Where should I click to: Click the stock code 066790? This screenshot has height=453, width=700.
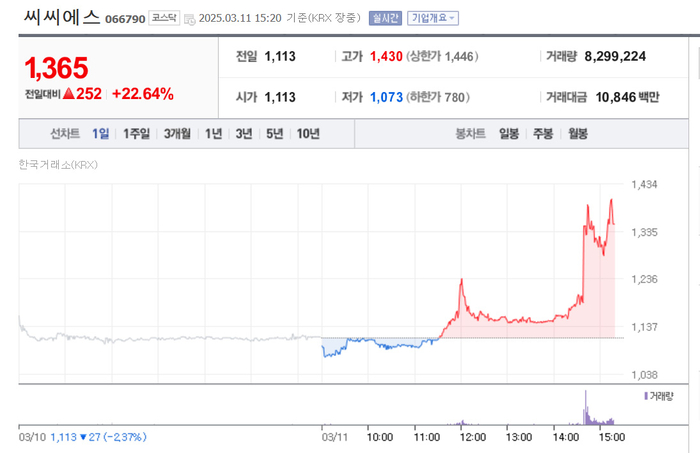(125, 19)
